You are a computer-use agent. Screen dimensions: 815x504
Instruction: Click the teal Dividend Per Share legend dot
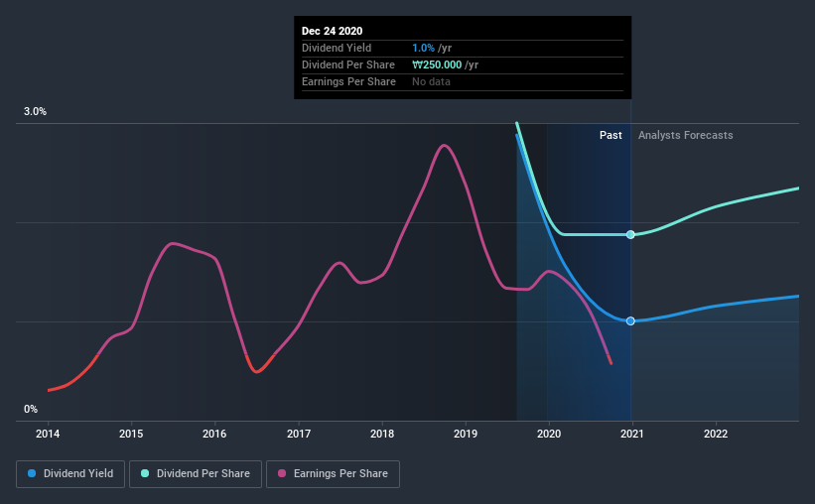[x=145, y=473]
